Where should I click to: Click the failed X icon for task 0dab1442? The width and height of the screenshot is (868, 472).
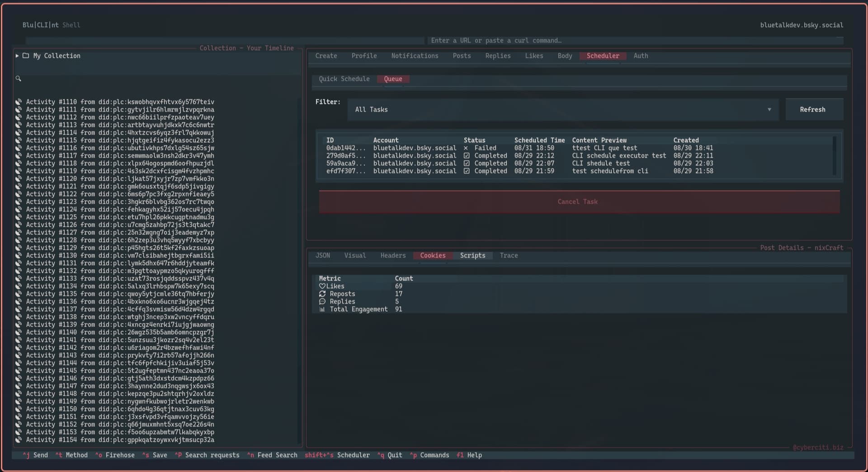pos(466,148)
